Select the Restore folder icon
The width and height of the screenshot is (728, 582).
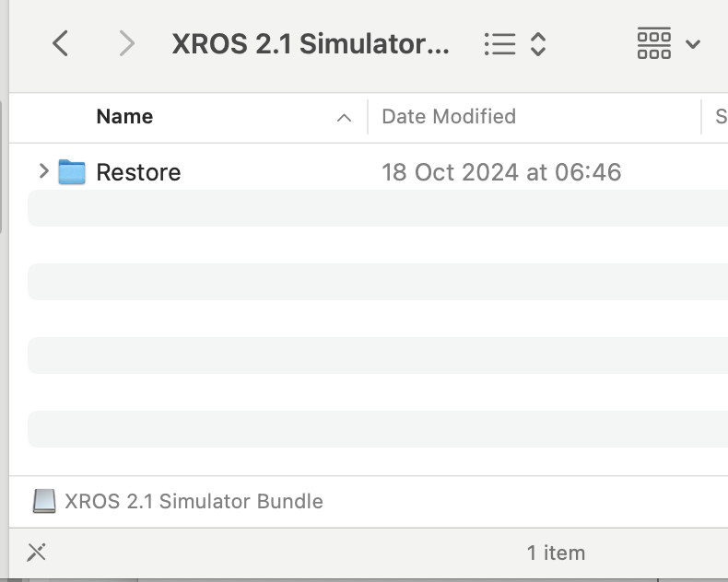[72, 171]
